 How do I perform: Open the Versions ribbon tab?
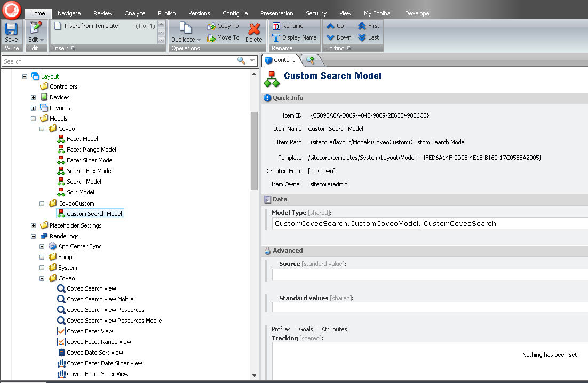199,13
